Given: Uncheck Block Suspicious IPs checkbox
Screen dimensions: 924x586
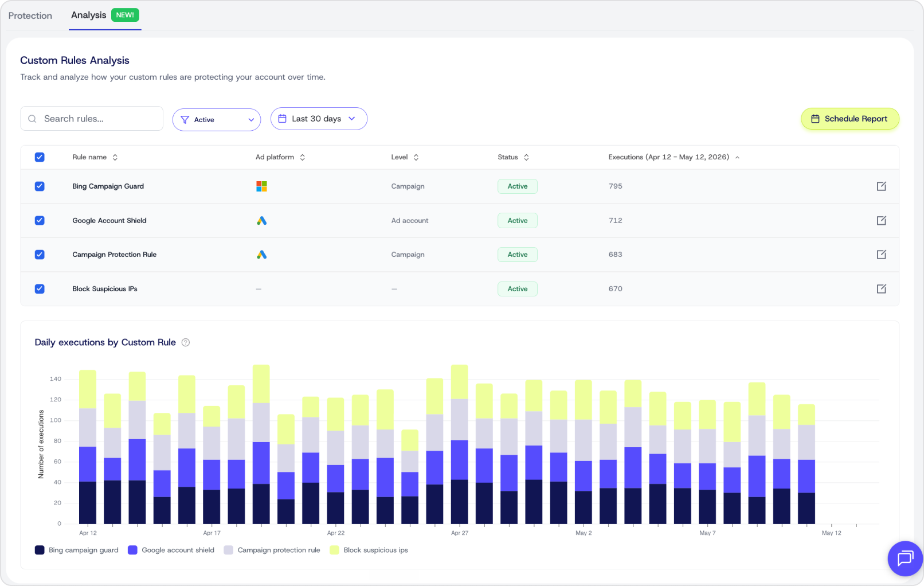Looking at the screenshot, I should [40, 289].
